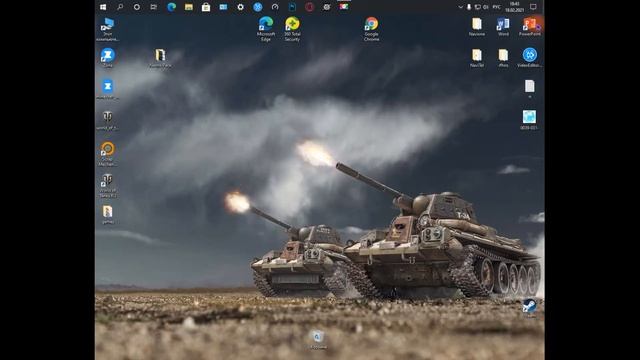Select Word desktop shortcut
Viewport: 640px width, 360px height.
click(503, 27)
